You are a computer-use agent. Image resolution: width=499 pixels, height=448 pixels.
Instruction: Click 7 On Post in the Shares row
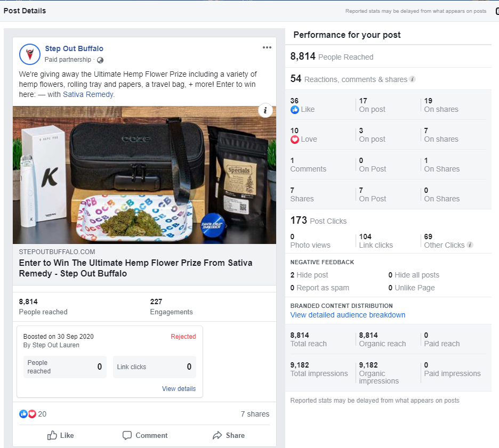(372, 195)
